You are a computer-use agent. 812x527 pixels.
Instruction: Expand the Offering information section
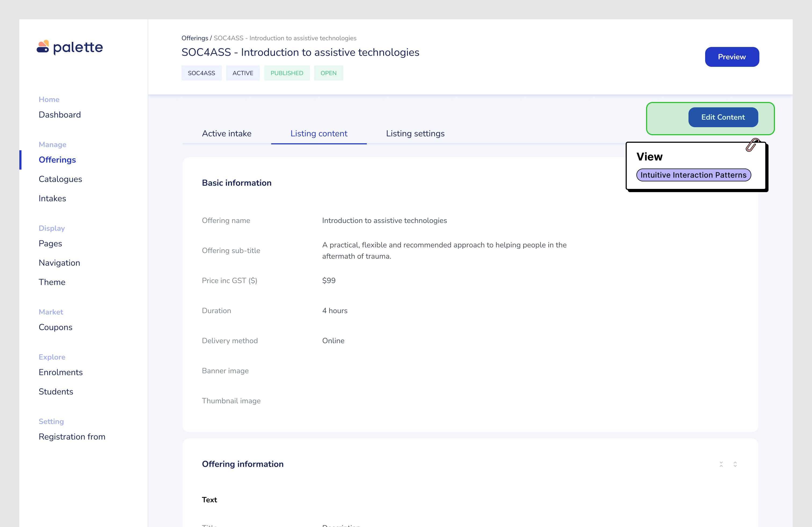pyautogui.click(x=735, y=464)
